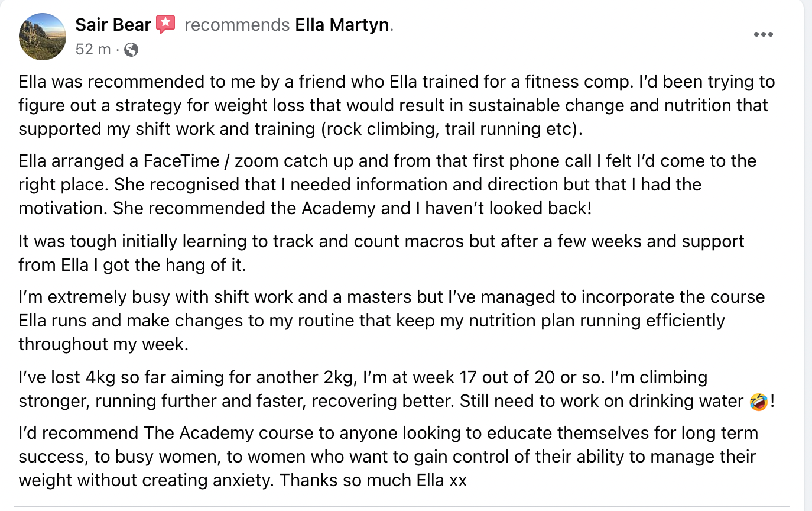This screenshot has width=812, height=511.
Task: Click the red star recommendation badge
Action: [166, 25]
